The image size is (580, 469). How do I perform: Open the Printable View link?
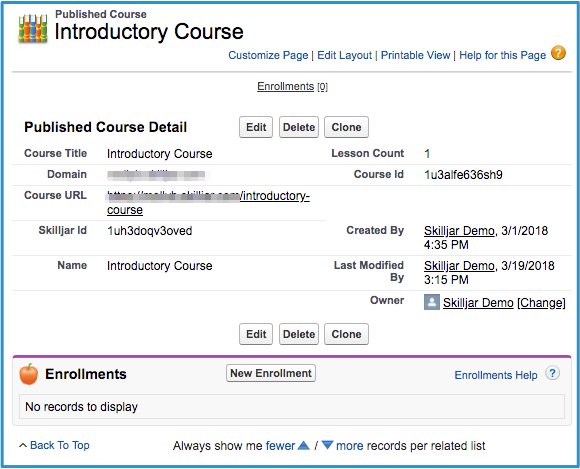click(x=415, y=55)
